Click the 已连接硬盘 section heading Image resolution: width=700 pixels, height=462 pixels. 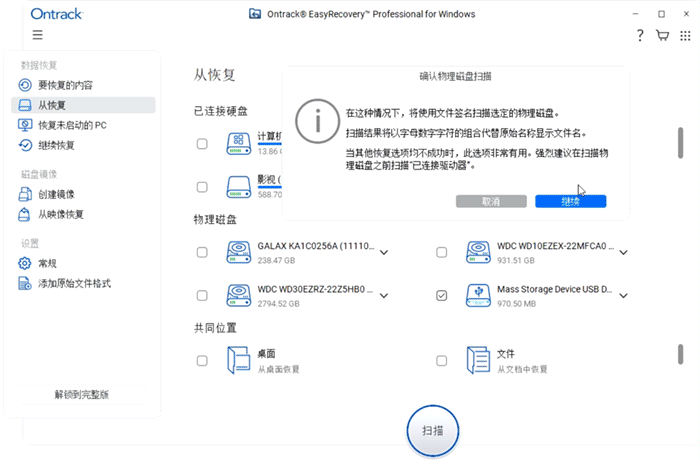[221, 111]
